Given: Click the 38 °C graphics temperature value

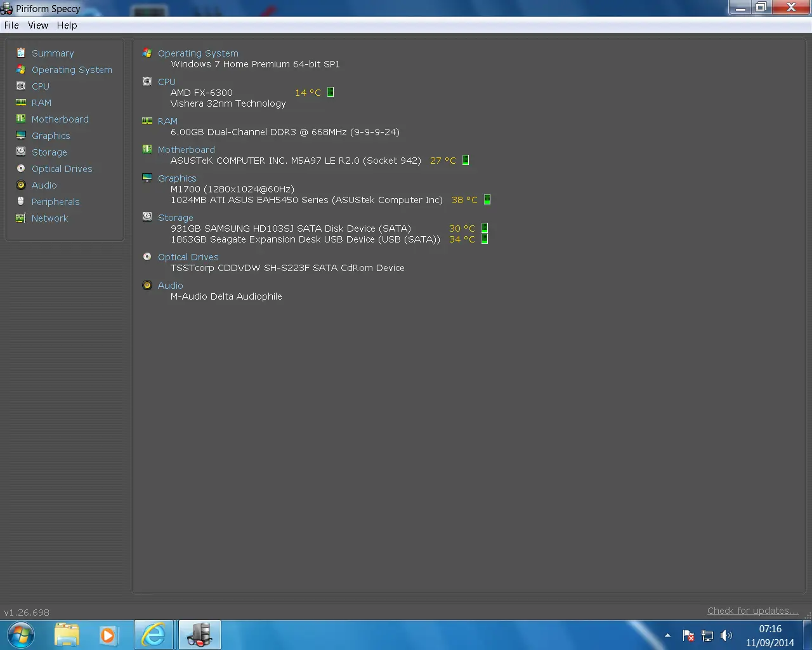Looking at the screenshot, I should (x=464, y=200).
